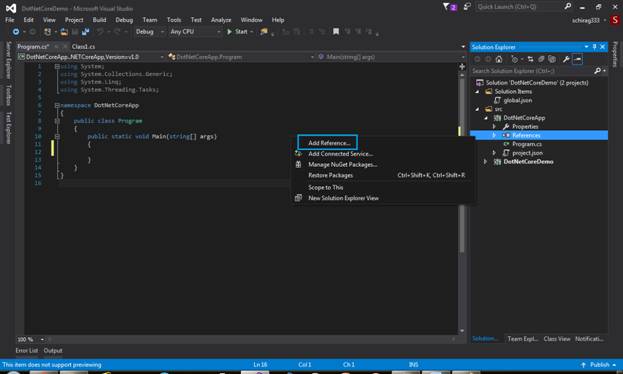Screen dimensions: 623x374
Task: Open the Server Explorer side tab
Action: coord(8,60)
